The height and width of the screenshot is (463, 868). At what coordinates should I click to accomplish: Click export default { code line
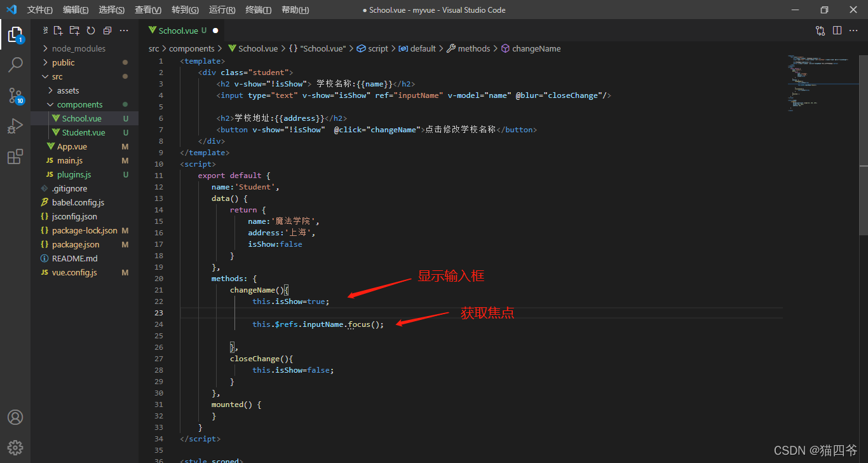click(234, 176)
